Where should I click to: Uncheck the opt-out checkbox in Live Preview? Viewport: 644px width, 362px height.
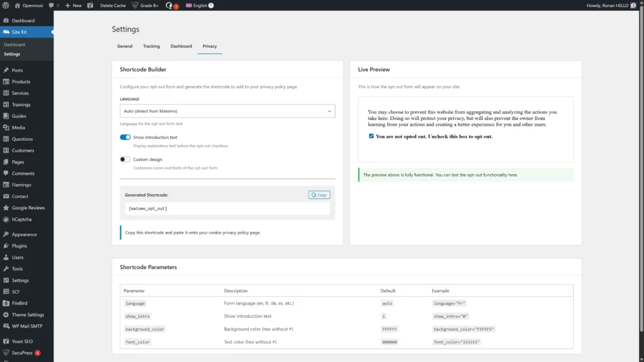371,136
